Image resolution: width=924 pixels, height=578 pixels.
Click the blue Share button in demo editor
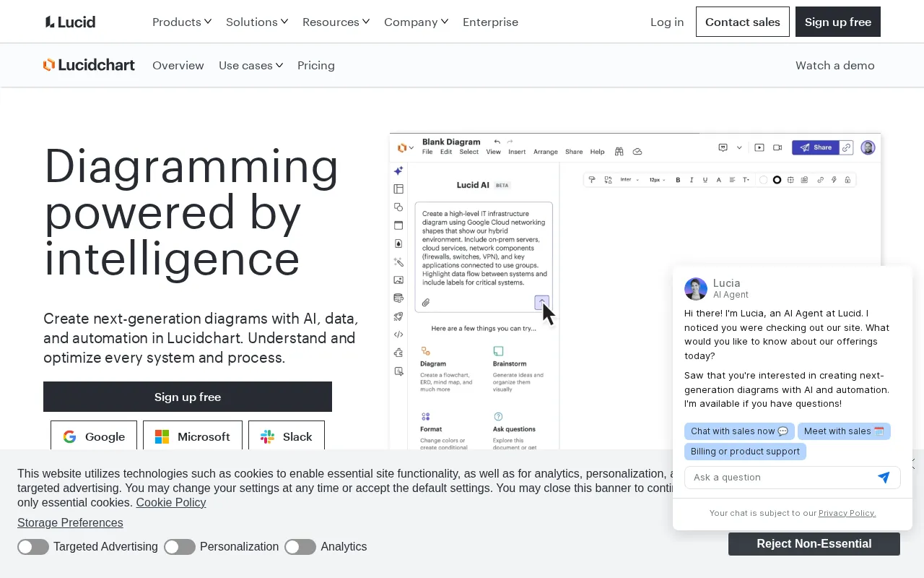pos(816,147)
